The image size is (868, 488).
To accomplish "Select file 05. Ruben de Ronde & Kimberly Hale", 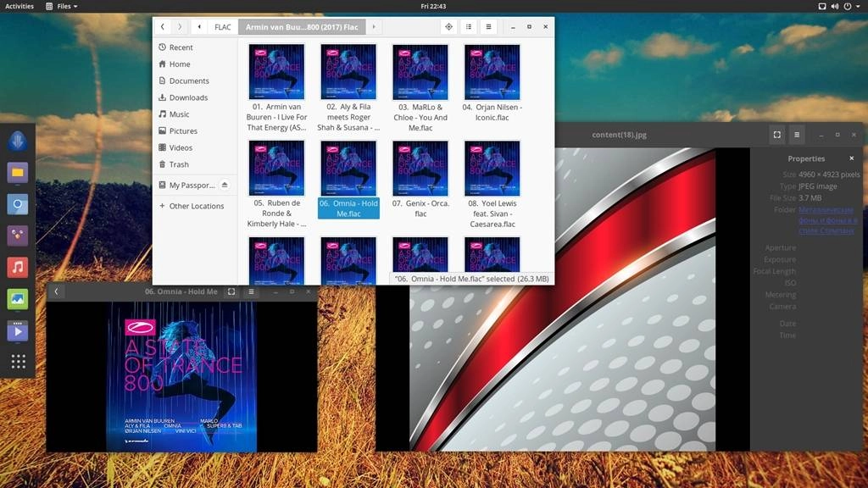I will click(277, 184).
